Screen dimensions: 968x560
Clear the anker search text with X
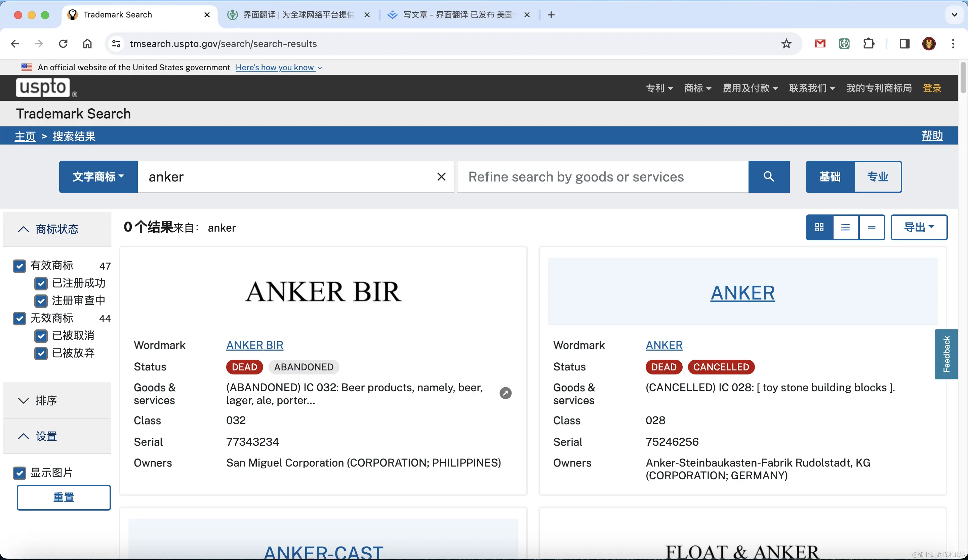[x=441, y=177]
